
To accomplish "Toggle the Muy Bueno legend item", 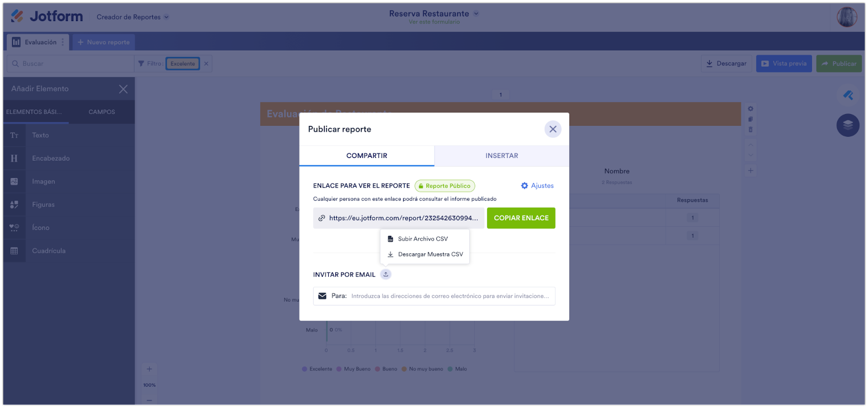I will (x=354, y=369).
